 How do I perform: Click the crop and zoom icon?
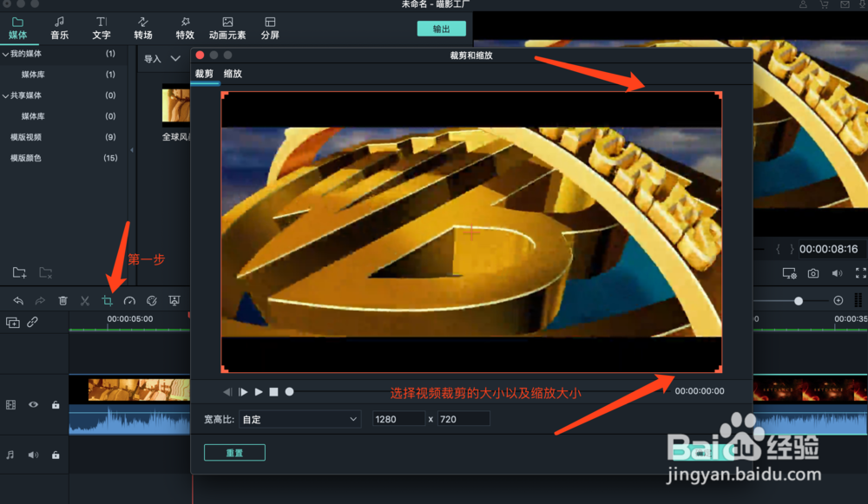click(108, 300)
